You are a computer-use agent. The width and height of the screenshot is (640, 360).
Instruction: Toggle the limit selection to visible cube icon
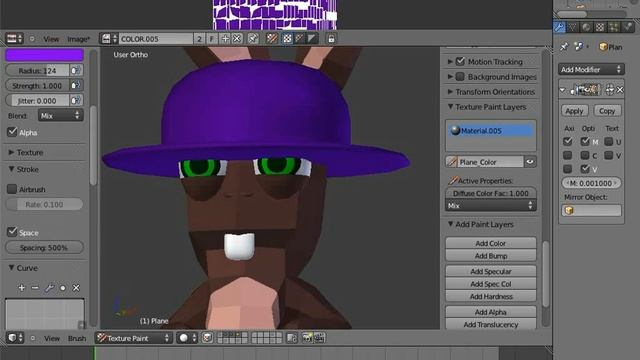pos(207,338)
